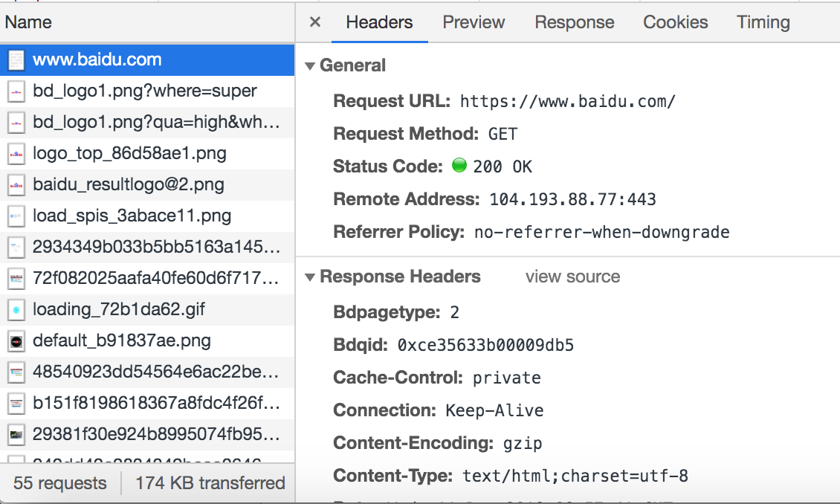Click the Connection value Keep-Alive
Screen dimensions: 840x504
click(x=494, y=410)
